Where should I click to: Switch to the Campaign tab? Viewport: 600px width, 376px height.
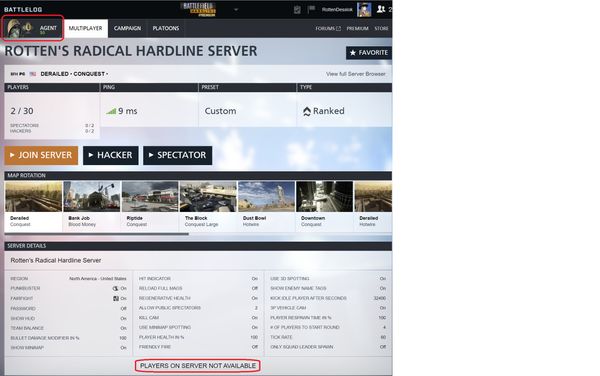click(x=127, y=28)
